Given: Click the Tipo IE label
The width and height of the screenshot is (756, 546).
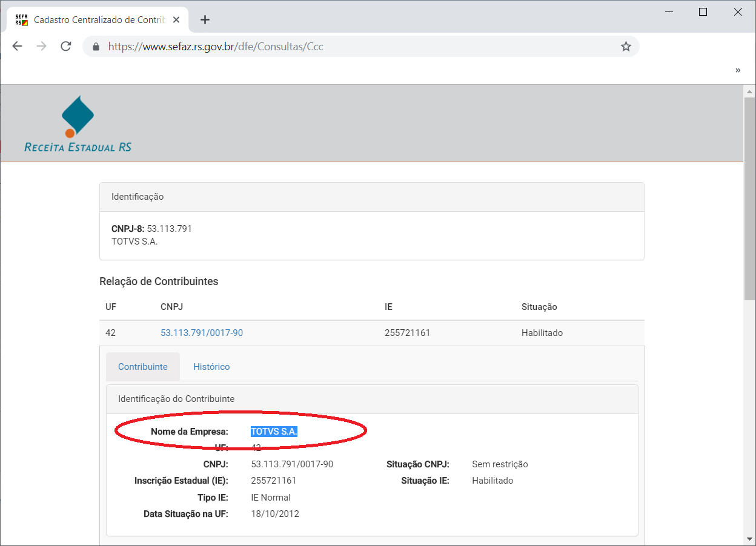Looking at the screenshot, I should [213, 498].
